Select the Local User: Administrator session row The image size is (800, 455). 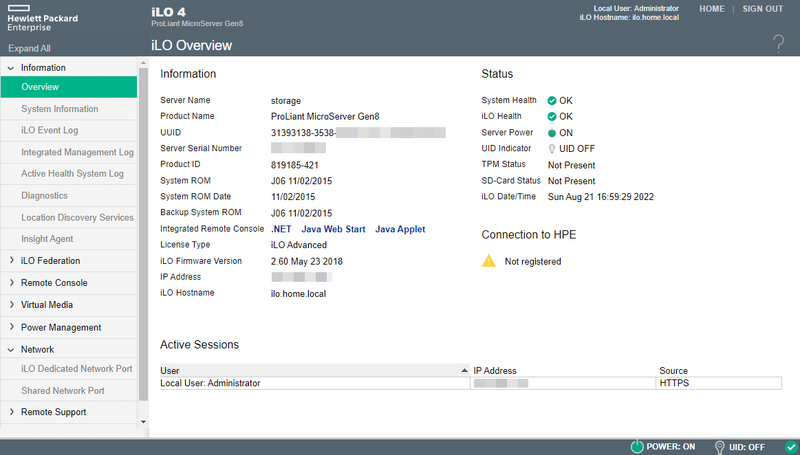coord(470,383)
